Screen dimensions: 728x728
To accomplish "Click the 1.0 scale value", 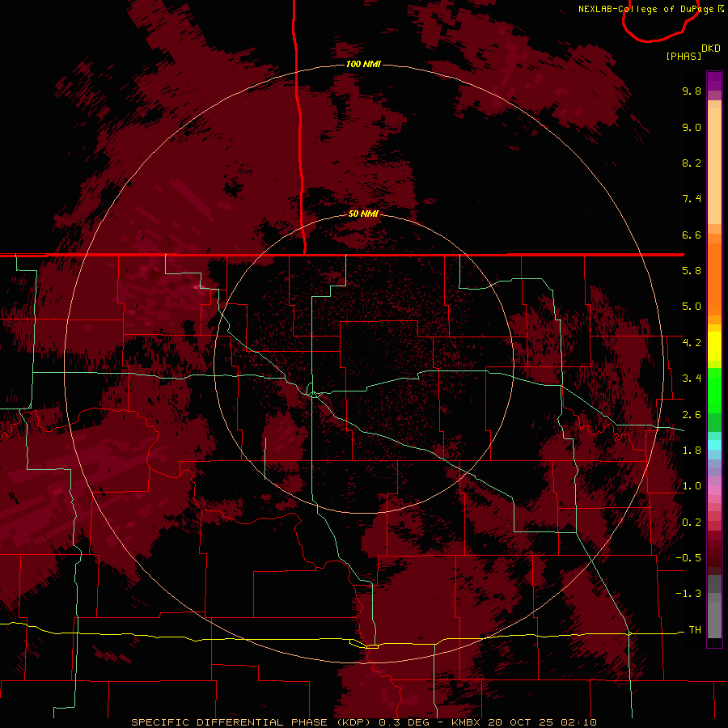I will pos(692,486).
